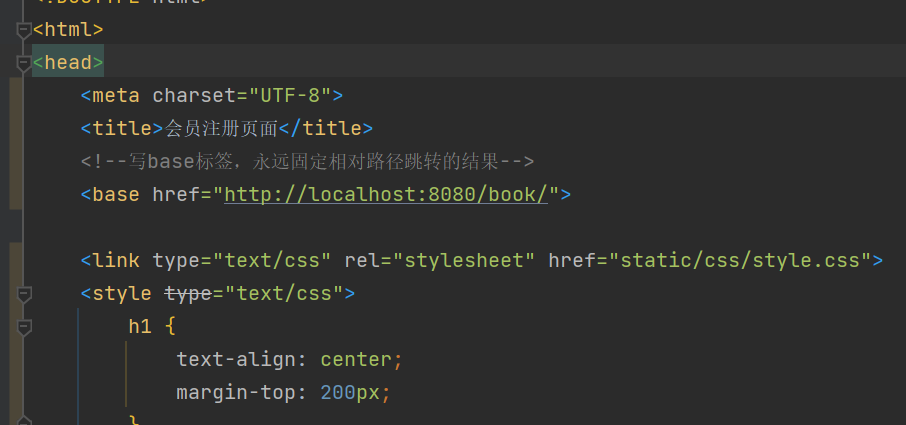Click the opening brace after h1

tap(170, 327)
